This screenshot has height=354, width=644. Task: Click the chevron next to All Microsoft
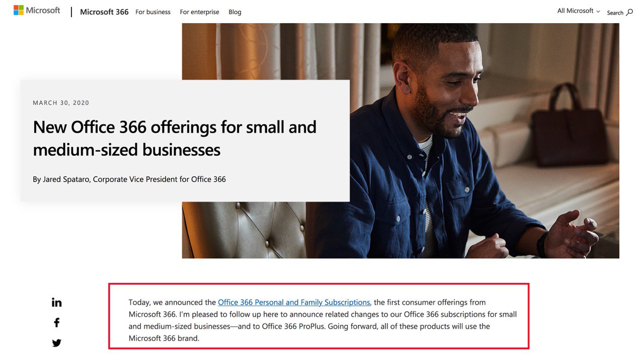coord(598,12)
